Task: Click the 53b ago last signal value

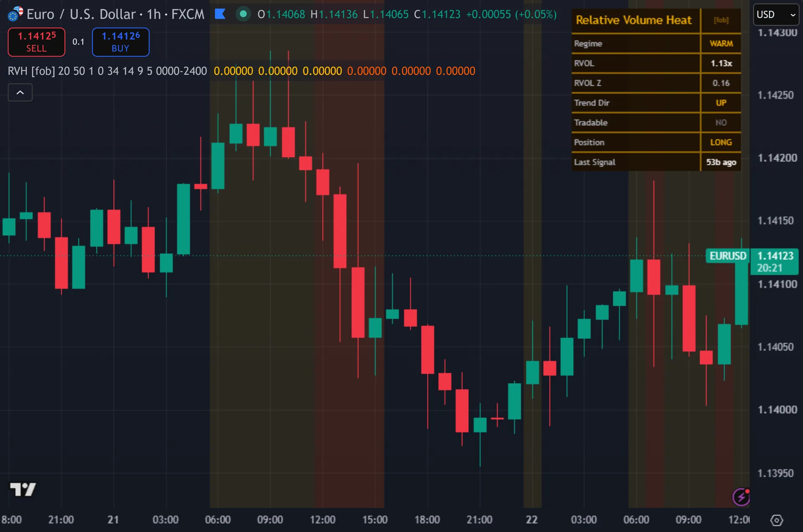Action: coord(721,162)
